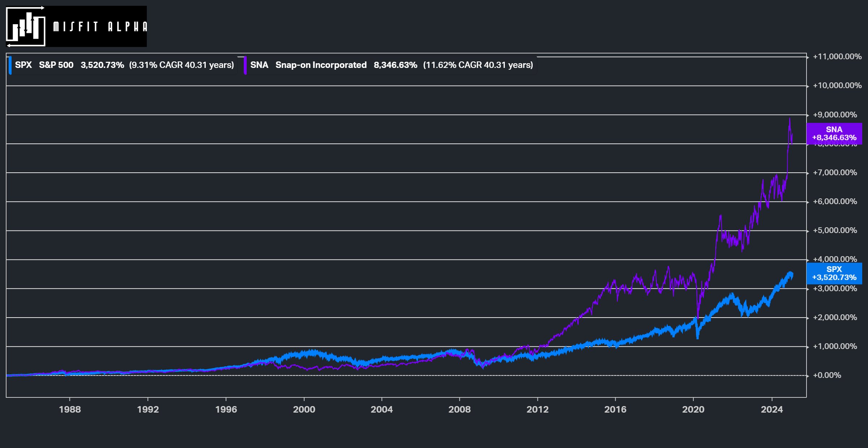Click the 2004 year label on time axis

tap(382, 410)
